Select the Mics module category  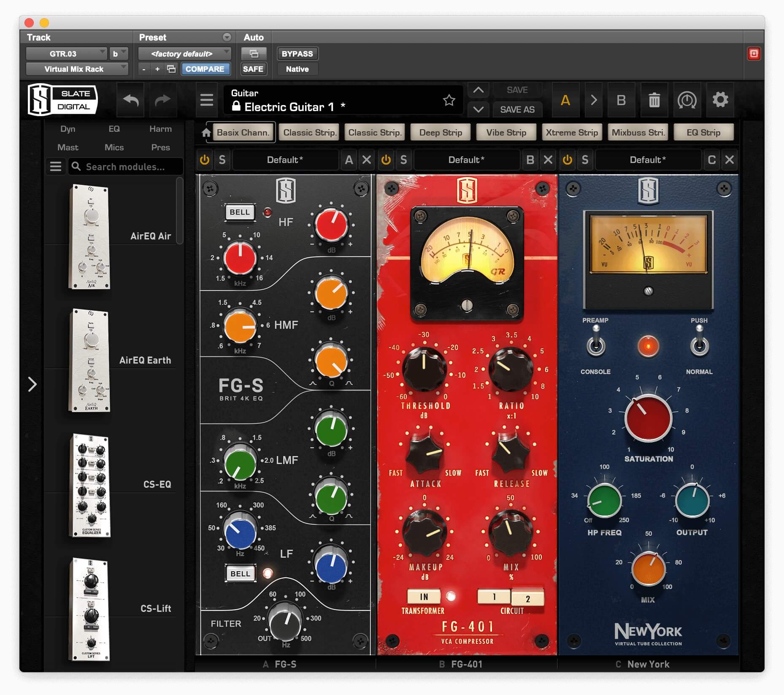click(x=114, y=147)
